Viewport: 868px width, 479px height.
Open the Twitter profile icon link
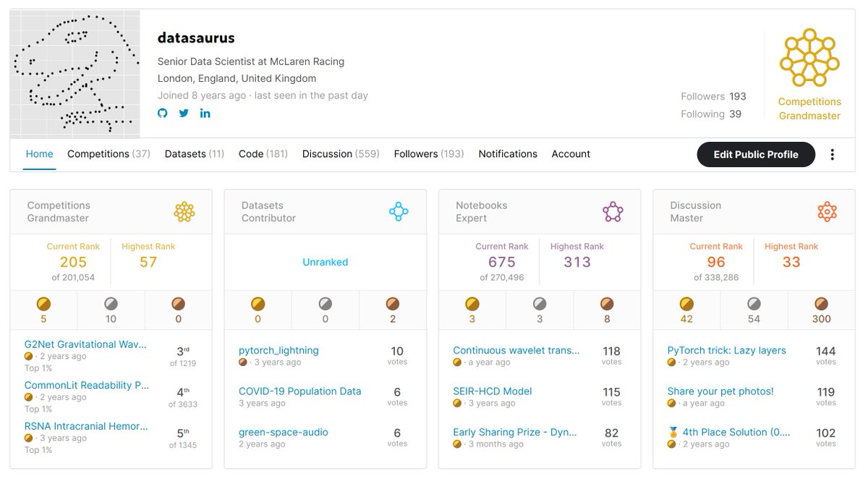coord(184,113)
